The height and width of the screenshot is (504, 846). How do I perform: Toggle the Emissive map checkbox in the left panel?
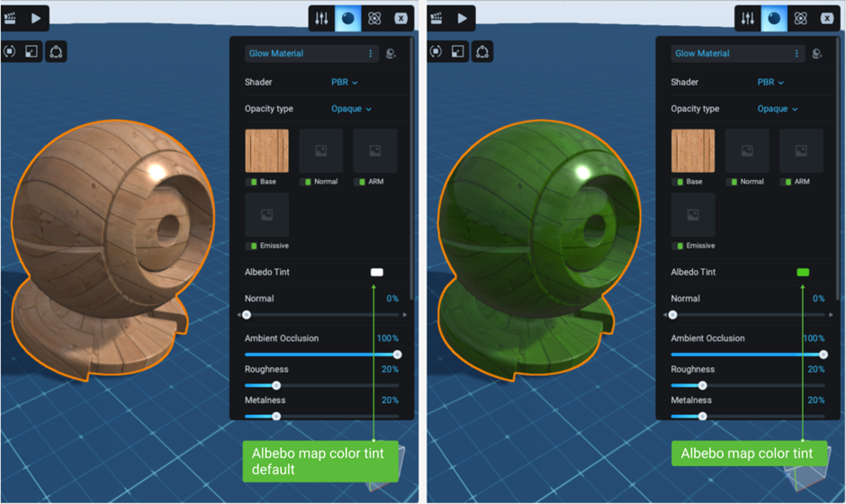point(254,246)
